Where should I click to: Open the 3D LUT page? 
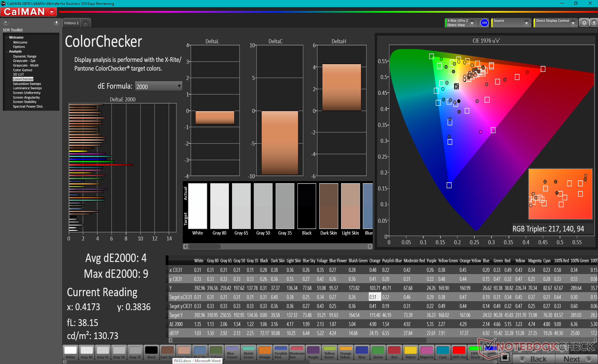pos(18,74)
